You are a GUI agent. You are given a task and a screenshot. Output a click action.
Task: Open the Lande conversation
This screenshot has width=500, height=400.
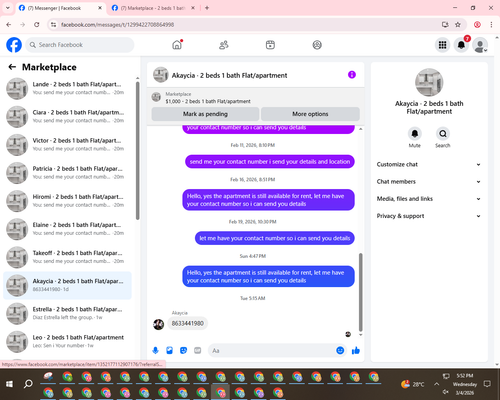pyautogui.click(x=67, y=88)
